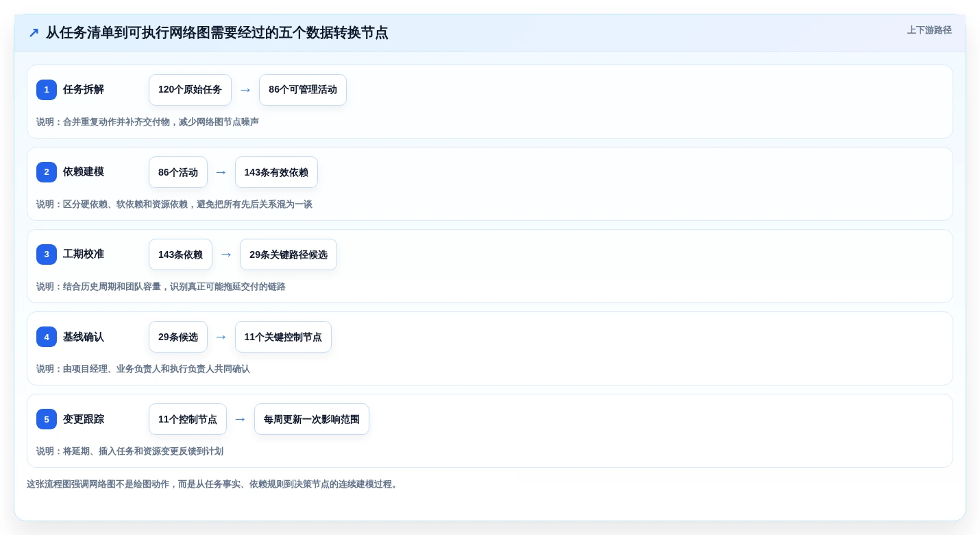980x535 pixels.
Task: Click the arrow after 11个控制节点
Action: [241, 419]
